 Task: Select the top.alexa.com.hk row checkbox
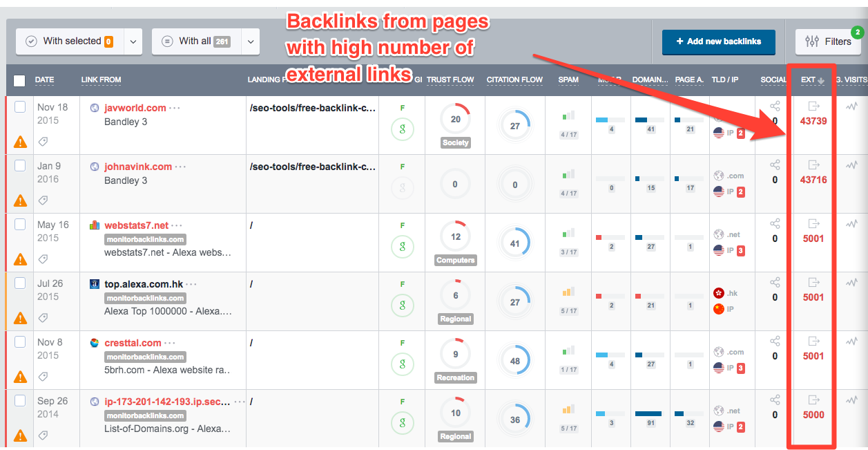[20, 283]
